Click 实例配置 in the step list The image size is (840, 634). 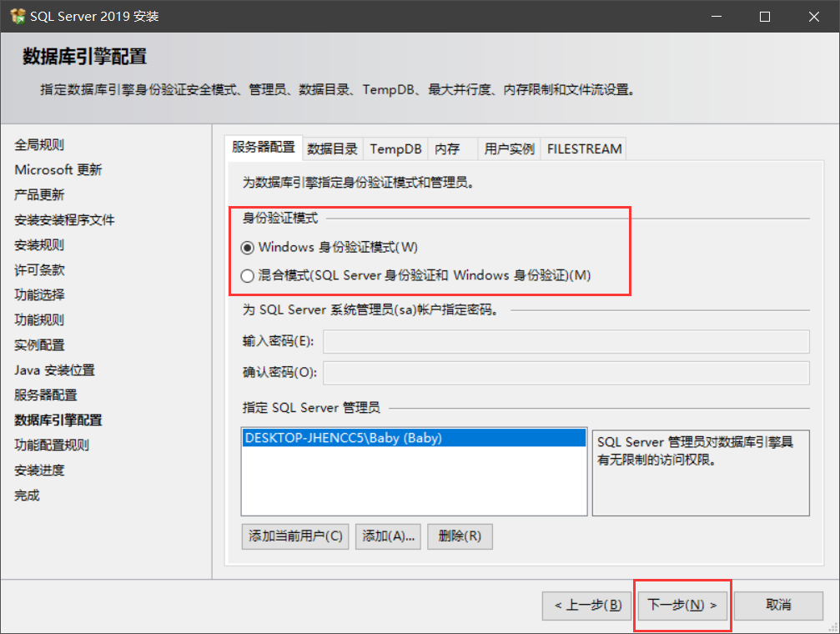coord(39,345)
